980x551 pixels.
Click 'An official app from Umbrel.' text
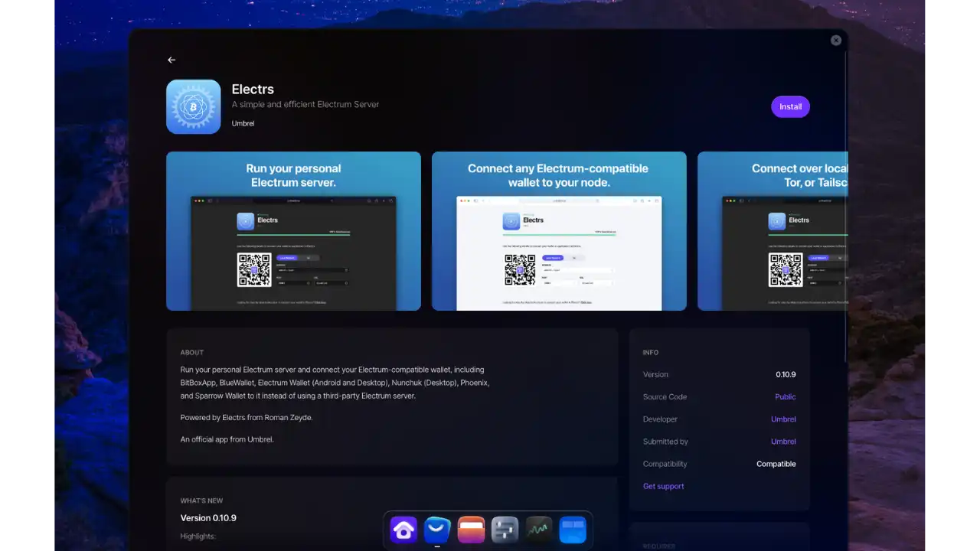click(x=227, y=440)
